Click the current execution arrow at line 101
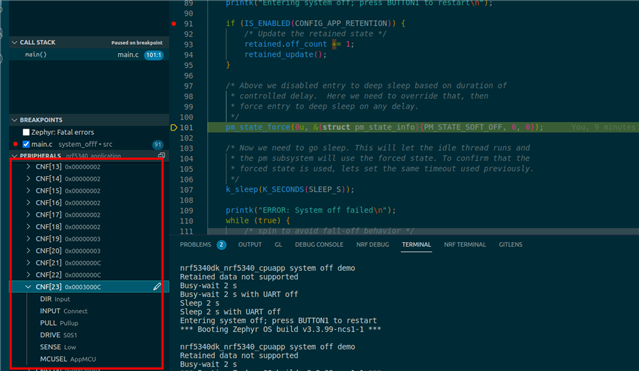639x371 pixels. 174,128
